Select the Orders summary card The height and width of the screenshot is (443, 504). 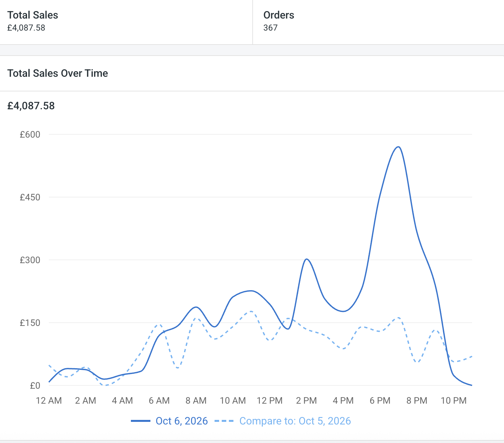[x=378, y=22]
